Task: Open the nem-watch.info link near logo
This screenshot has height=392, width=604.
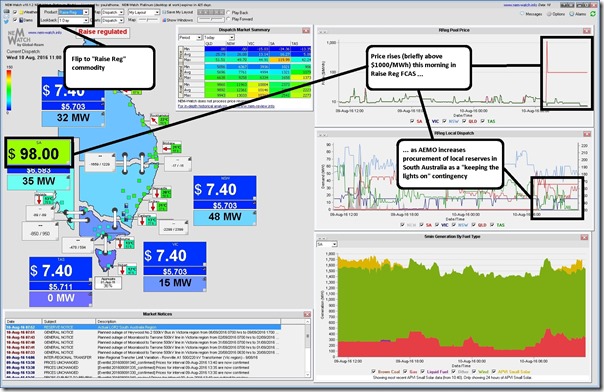Action: pos(45,33)
